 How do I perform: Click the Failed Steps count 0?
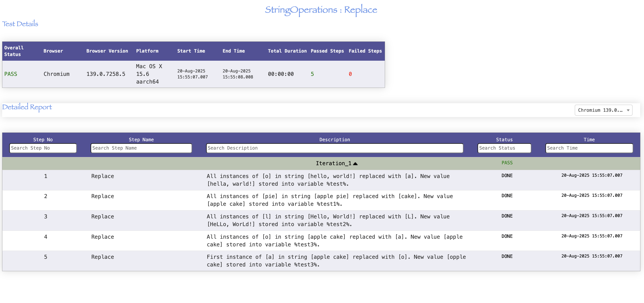pyautogui.click(x=350, y=74)
